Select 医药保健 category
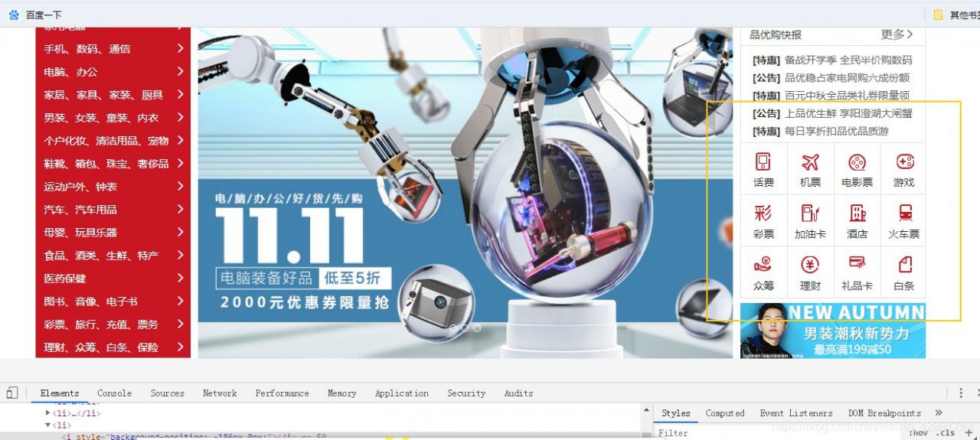Viewport: 980px width, 440px height. pos(65,279)
